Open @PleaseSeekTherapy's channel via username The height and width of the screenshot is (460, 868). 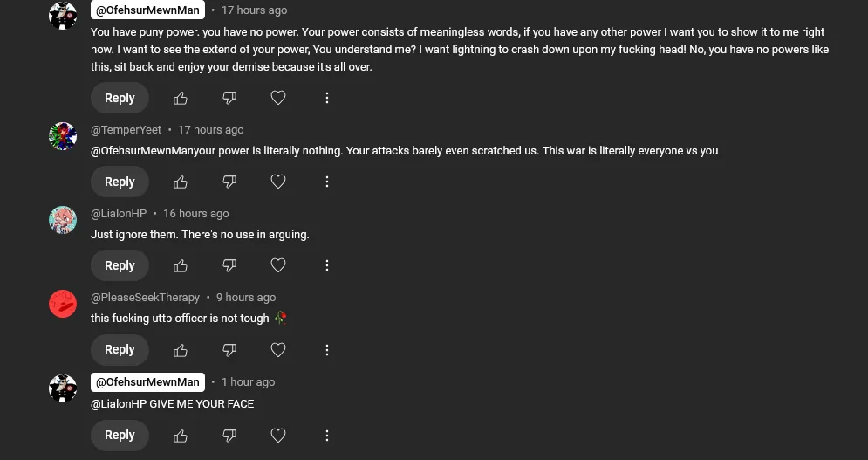(x=145, y=298)
